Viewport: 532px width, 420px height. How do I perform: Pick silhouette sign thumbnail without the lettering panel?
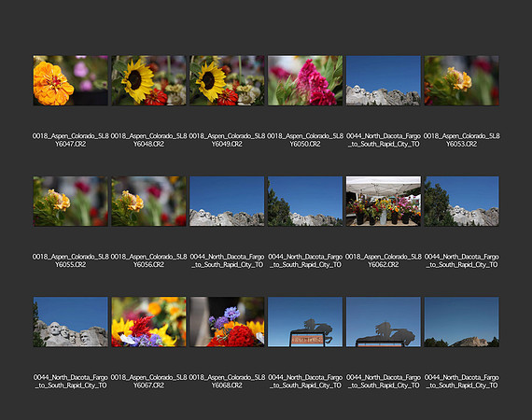[384, 322]
